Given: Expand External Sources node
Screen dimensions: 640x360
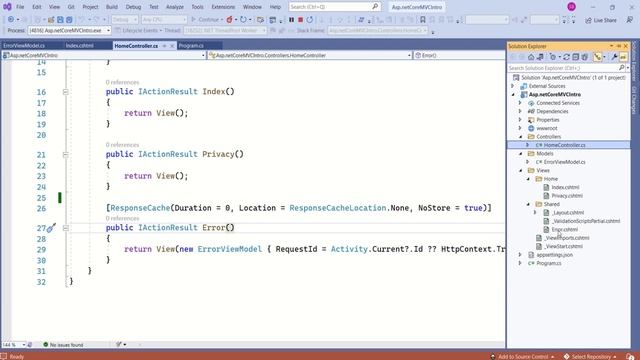Looking at the screenshot, I should pyautogui.click(x=513, y=86).
